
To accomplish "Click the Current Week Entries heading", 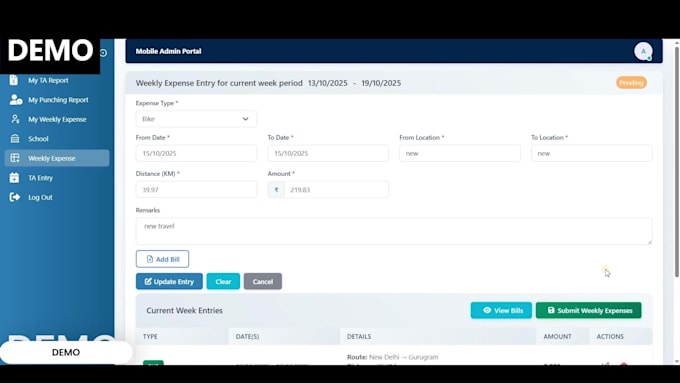I will [184, 311].
